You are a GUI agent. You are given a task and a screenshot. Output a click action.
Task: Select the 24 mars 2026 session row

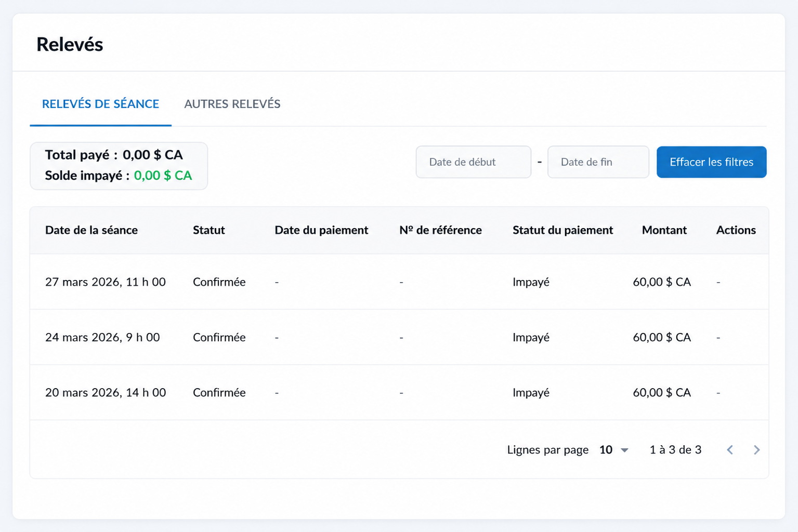(399, 337)
